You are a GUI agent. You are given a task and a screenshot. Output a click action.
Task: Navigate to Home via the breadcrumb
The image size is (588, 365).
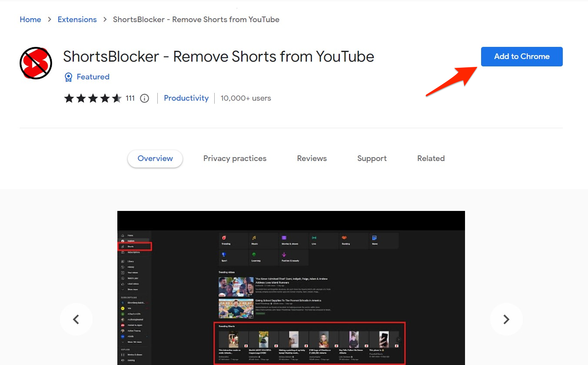30,20
